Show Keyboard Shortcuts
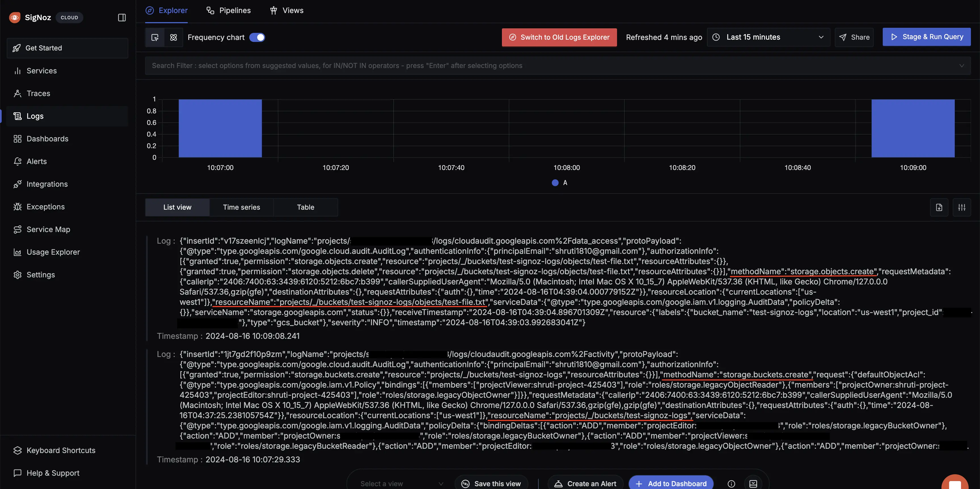 (67, 450)
